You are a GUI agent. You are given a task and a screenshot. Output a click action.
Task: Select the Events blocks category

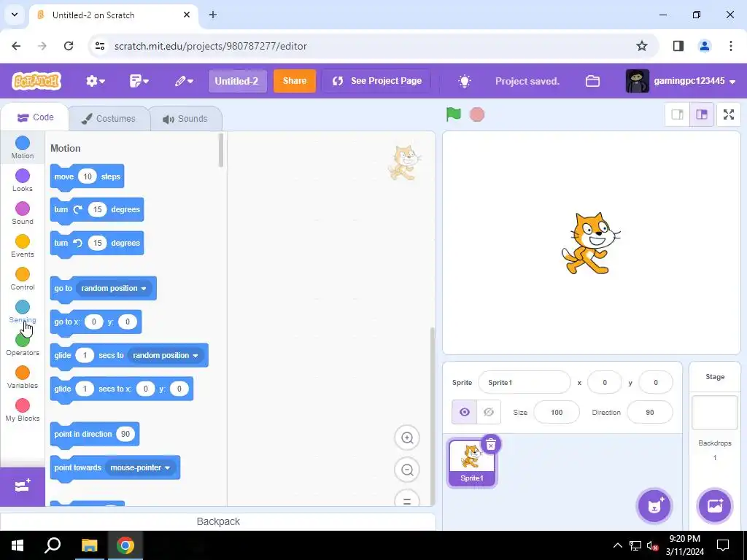coord(23,246)
